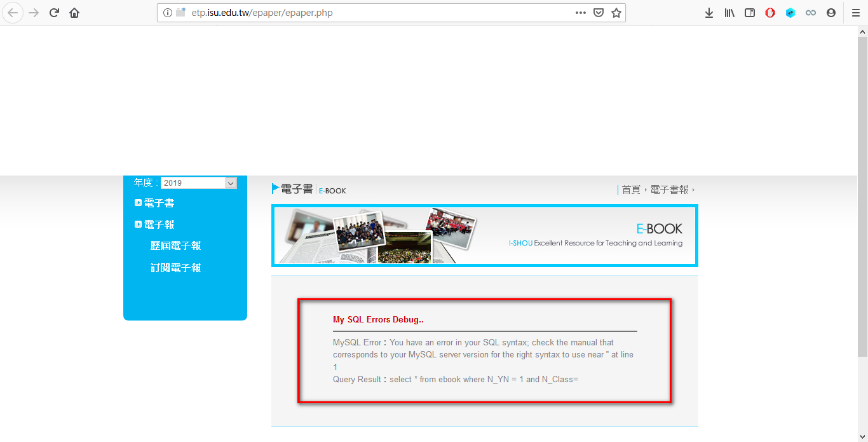The height and width of the screenshot is (442, 868).
Task: Click the 'My SQL Errors Debug..' heading
Action: point(378,319)
